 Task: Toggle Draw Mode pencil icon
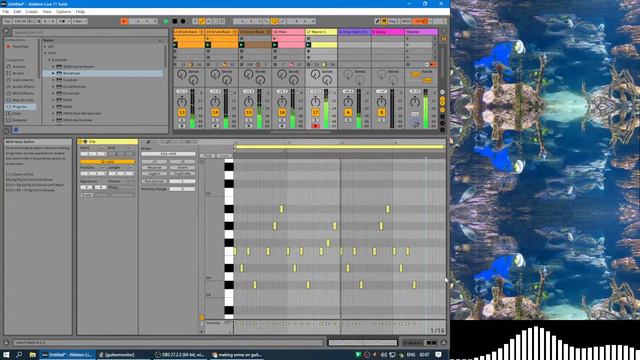[x=378, y=21]
